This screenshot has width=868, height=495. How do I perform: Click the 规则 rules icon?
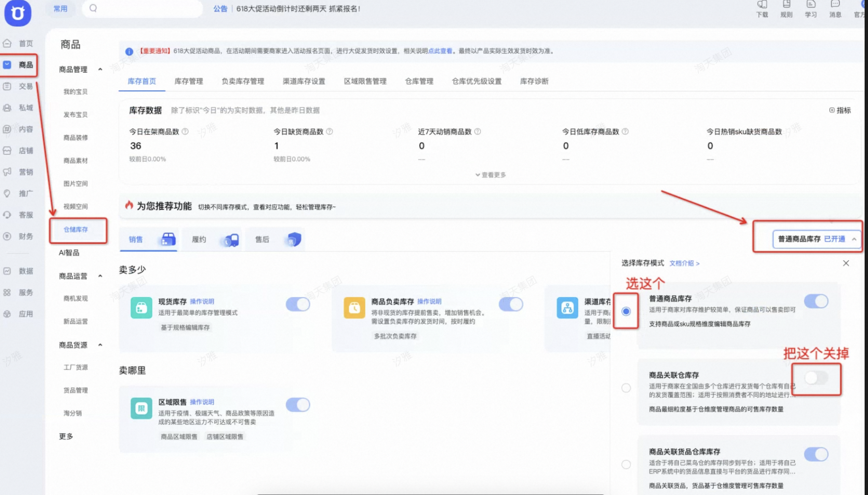(786, 4)
